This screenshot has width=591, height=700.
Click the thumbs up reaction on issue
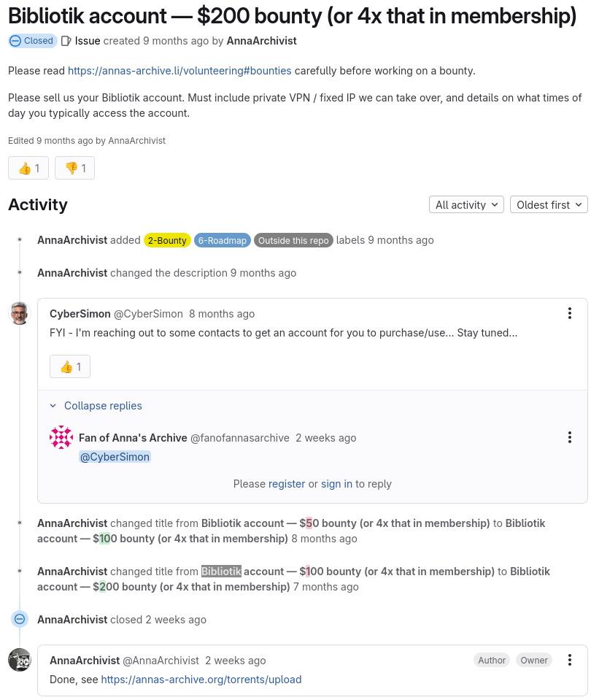tap(28, 168)
